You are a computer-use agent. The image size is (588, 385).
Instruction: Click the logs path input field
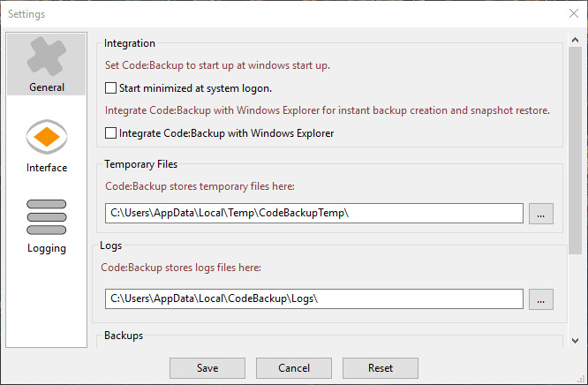click(314, 298)
